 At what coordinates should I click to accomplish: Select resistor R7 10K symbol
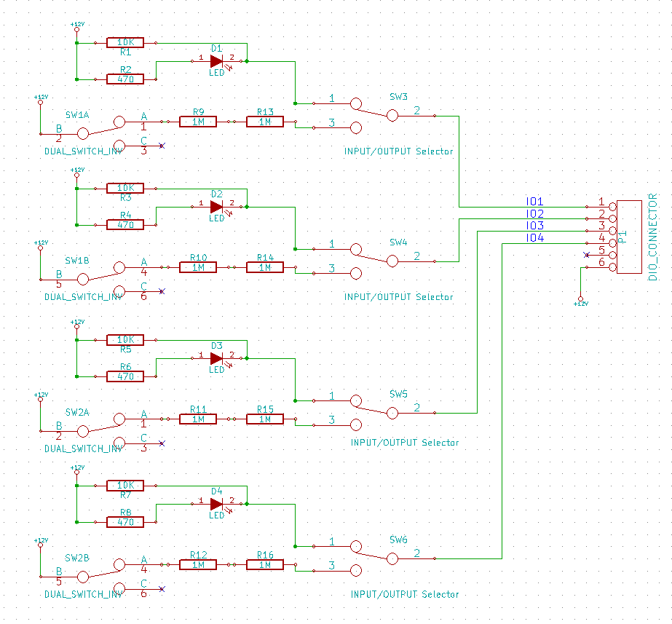(125, 486)
